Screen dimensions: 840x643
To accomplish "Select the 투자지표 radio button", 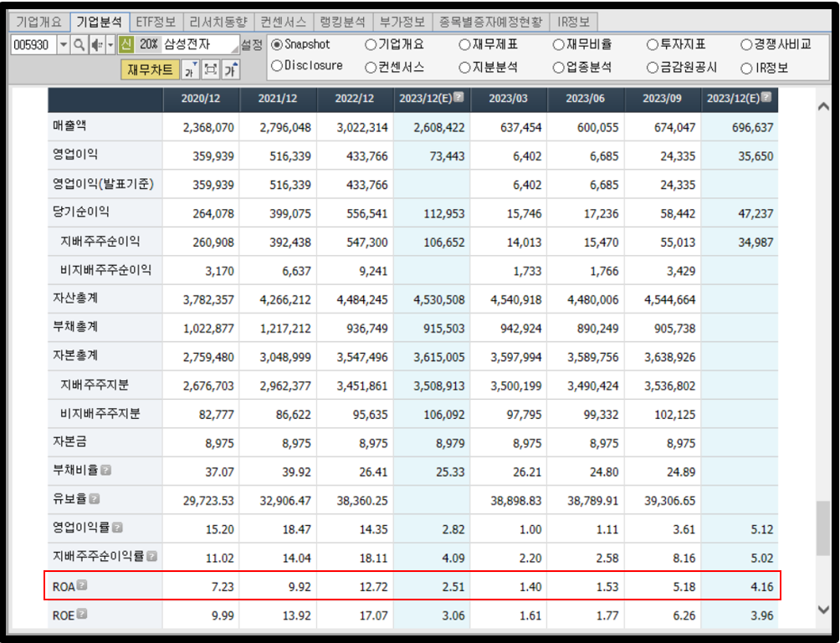I will pyautogui.click(x=653, y=45).
